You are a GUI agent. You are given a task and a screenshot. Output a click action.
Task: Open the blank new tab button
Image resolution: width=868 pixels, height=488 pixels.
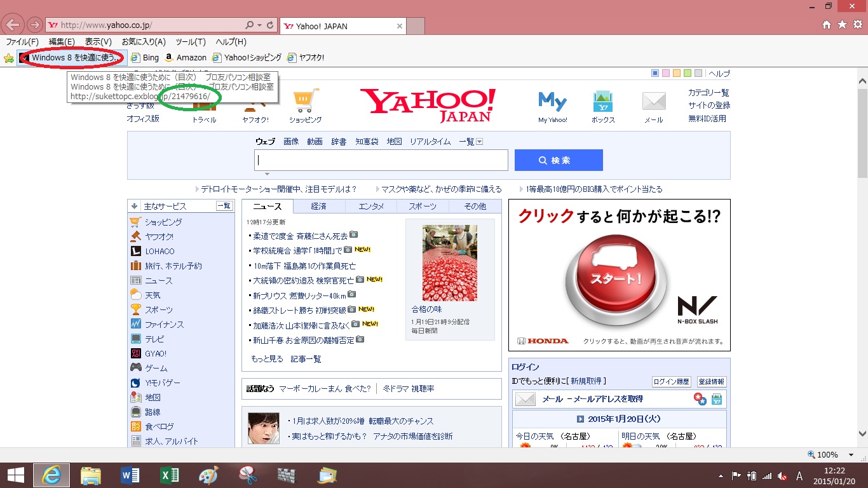coord(415,26)
